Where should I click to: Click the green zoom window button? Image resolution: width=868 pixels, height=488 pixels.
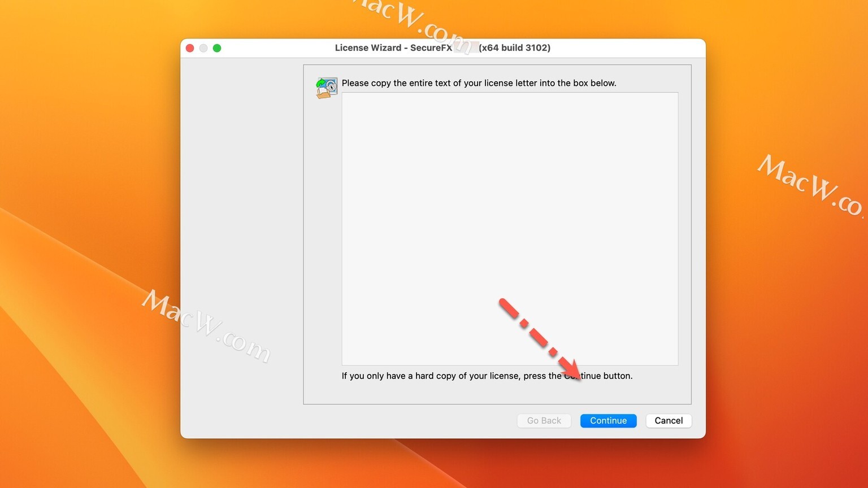point(217,48)
